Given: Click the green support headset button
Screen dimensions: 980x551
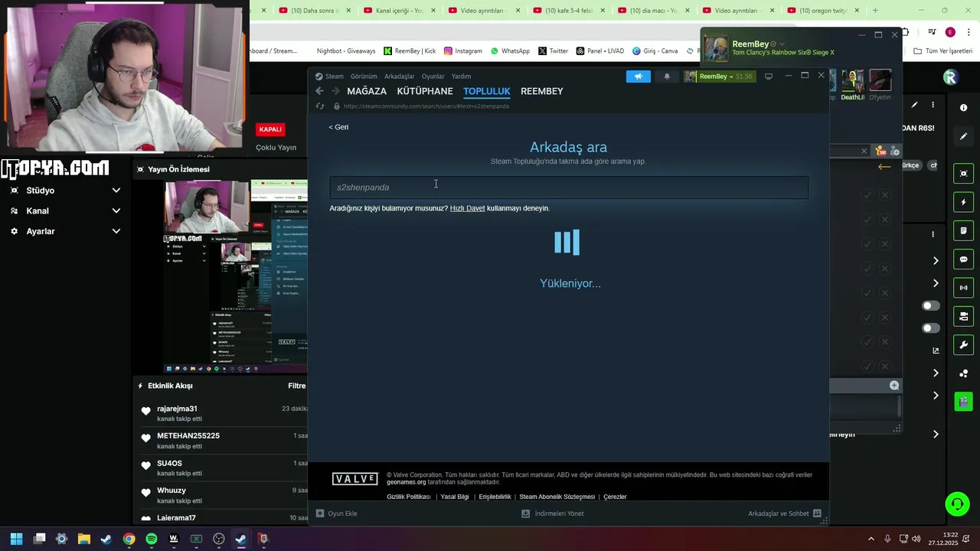Looking at the screenshot, I should coord(957,504).
